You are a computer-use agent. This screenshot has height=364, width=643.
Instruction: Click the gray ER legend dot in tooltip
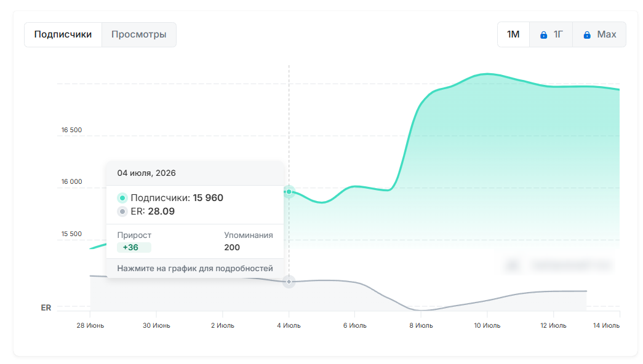point(122,212)
